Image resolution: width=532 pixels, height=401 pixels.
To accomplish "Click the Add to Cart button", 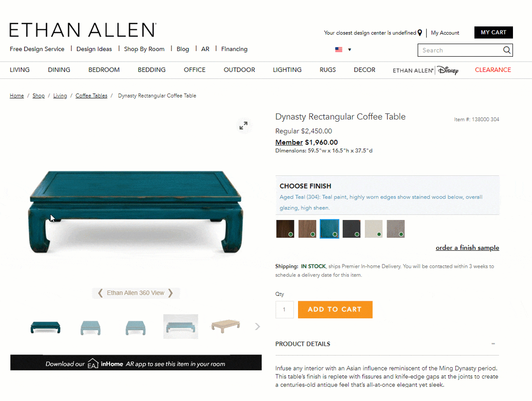I will point(335,310).
